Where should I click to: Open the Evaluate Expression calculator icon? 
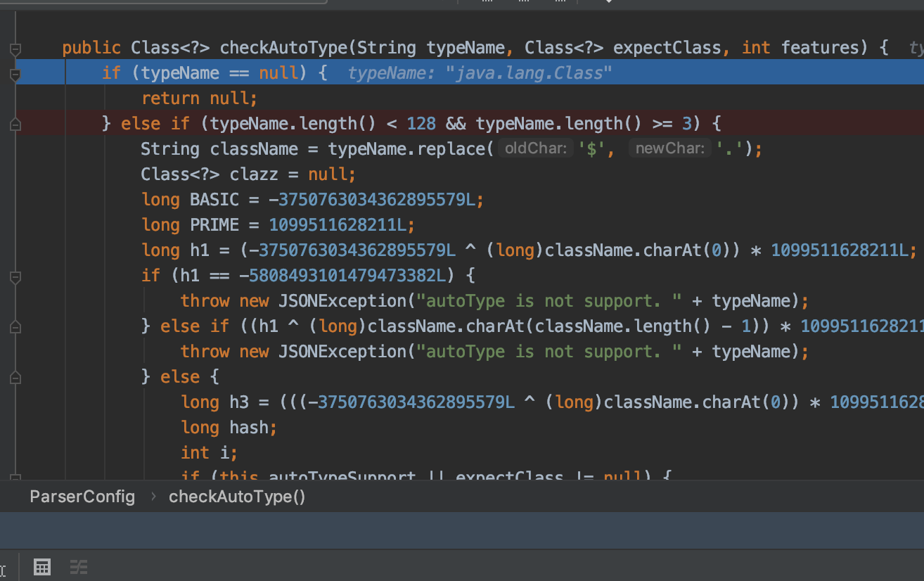coord(42,567)
